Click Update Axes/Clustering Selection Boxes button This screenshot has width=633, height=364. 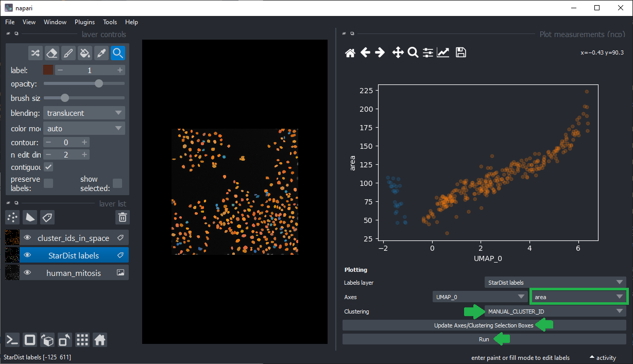(484, 325)
